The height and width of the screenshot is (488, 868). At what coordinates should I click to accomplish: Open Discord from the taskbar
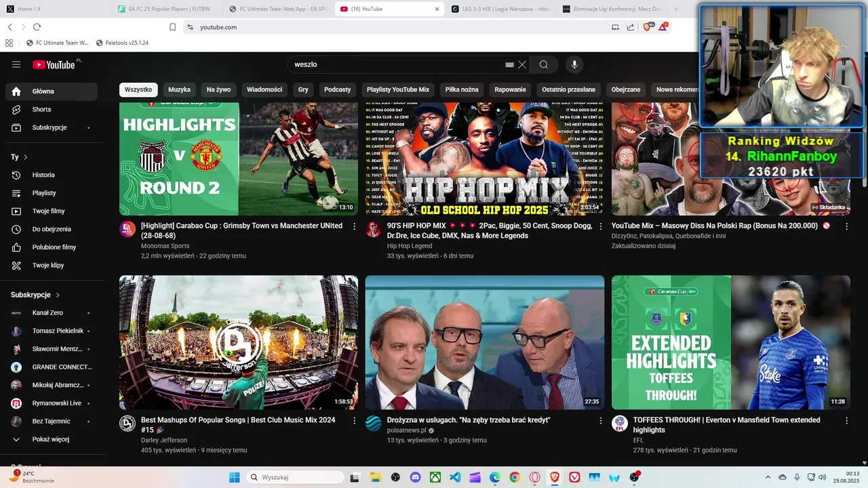(x=416, y=477)
